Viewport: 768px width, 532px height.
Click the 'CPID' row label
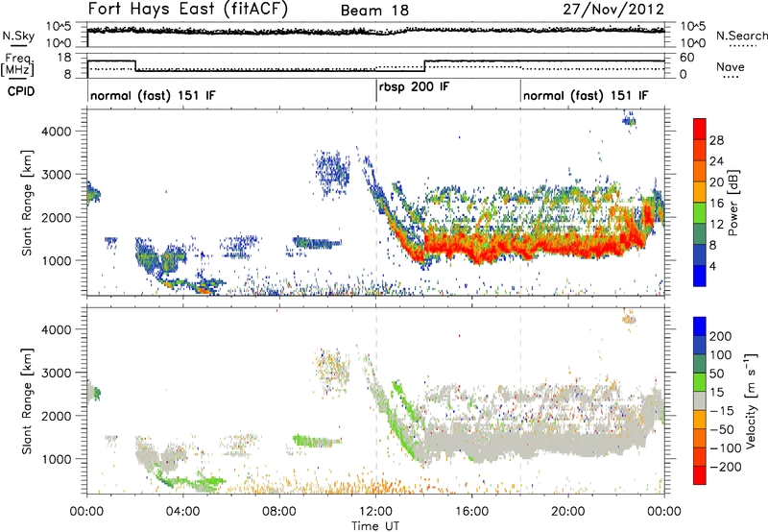[x=20, y=91]
